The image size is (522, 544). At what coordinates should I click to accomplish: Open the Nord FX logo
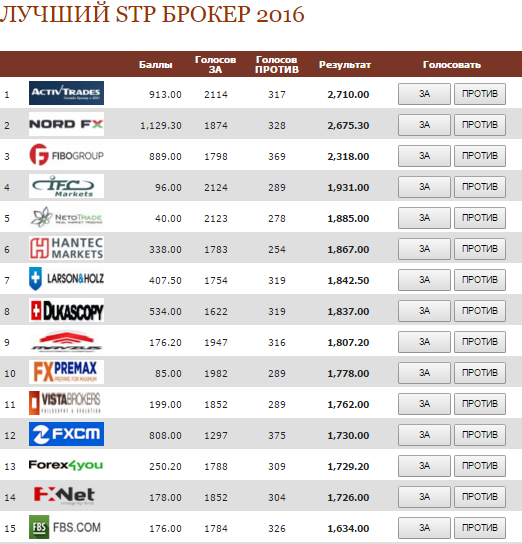tap(66, 124)
